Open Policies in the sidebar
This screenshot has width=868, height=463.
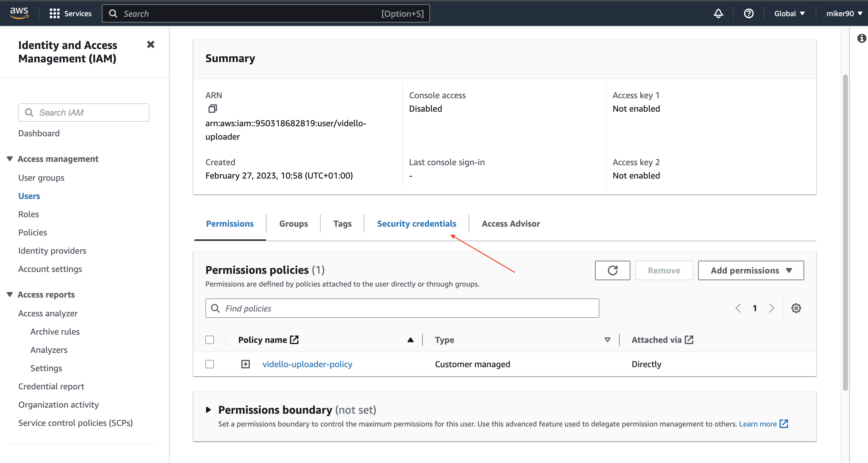(32, 232)
